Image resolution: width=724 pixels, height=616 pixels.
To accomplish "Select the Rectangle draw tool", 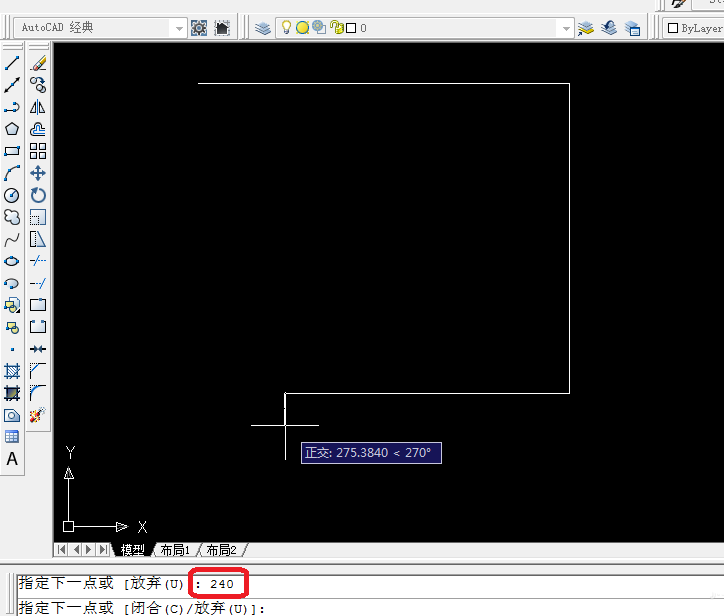I will (12, 151).
